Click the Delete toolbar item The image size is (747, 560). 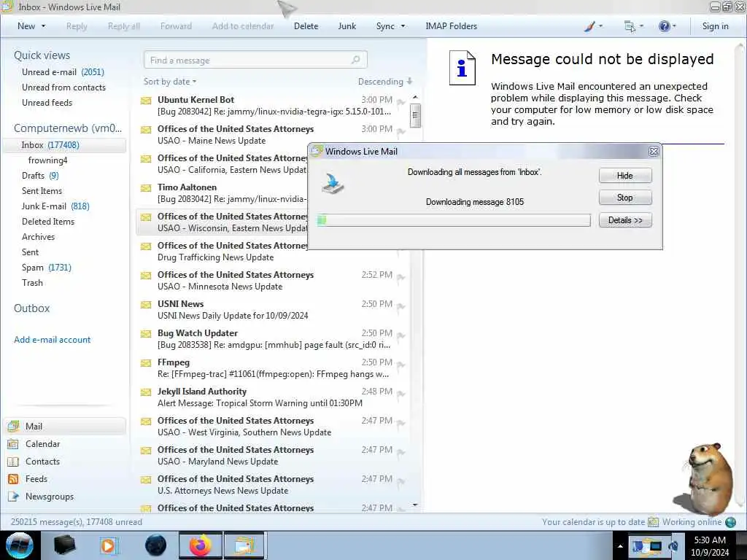click(306, 26)
